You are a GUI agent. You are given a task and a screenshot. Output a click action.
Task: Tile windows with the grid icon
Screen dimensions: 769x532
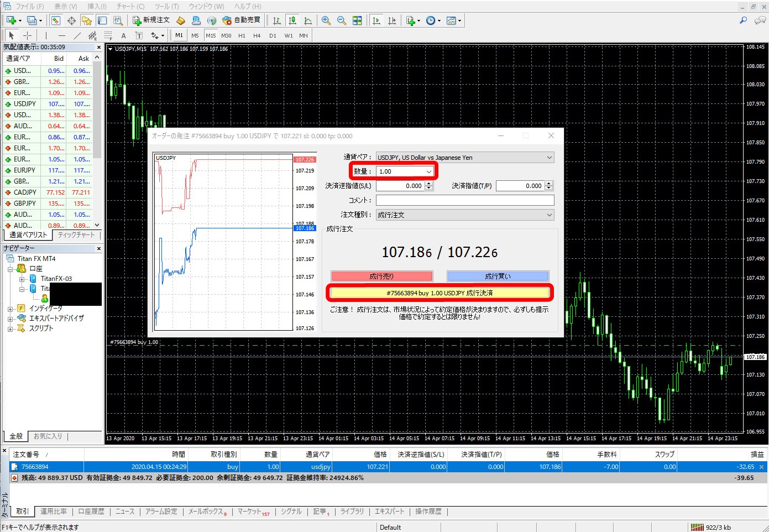357,20
